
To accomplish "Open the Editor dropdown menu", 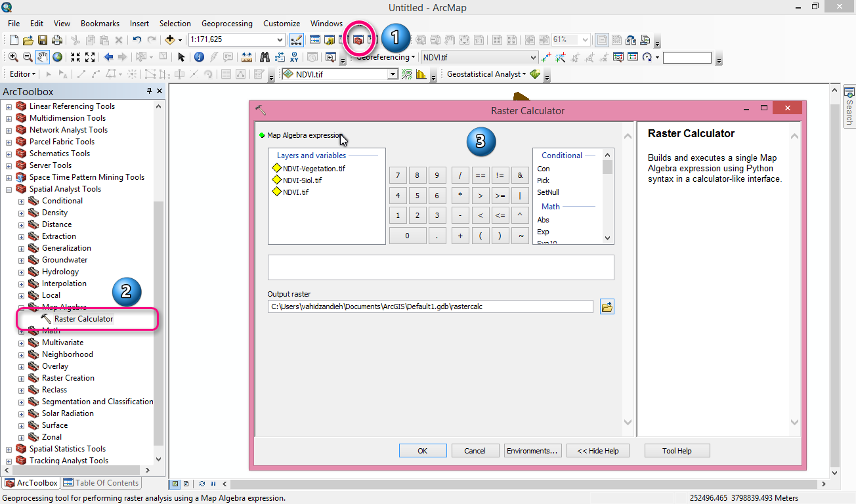I will coord(23,74).
